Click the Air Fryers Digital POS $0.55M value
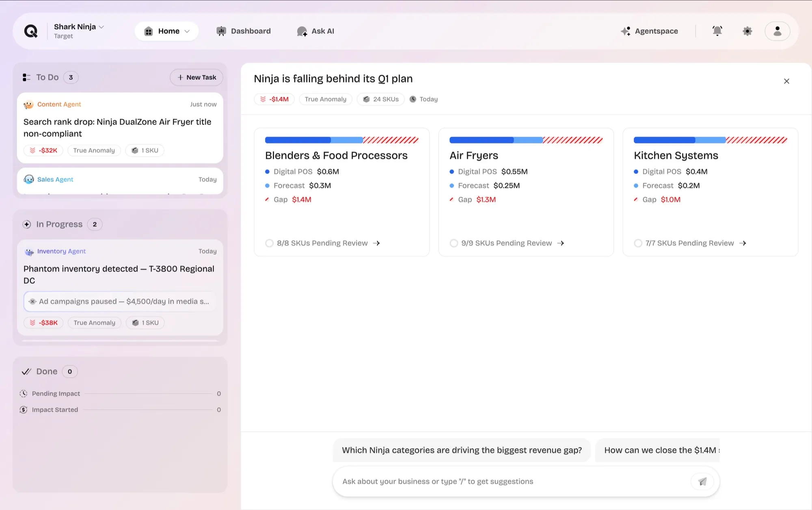 point(514,171)
